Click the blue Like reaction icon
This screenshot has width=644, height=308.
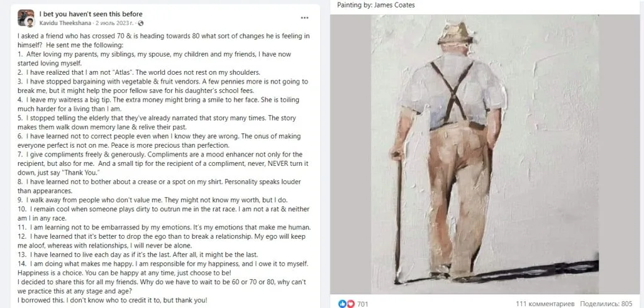[x=341, y=304]
